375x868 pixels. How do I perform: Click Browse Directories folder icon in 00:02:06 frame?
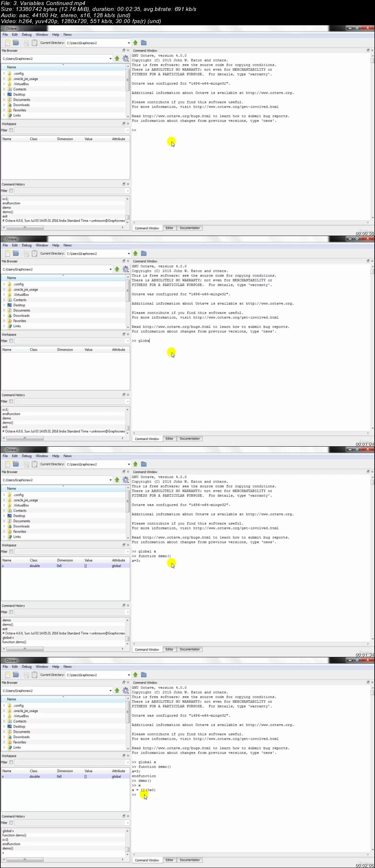click(144, 675)
